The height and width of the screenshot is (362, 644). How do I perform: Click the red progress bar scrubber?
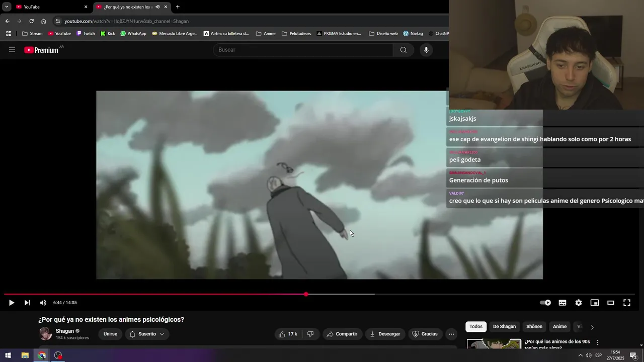pos(306,294)
